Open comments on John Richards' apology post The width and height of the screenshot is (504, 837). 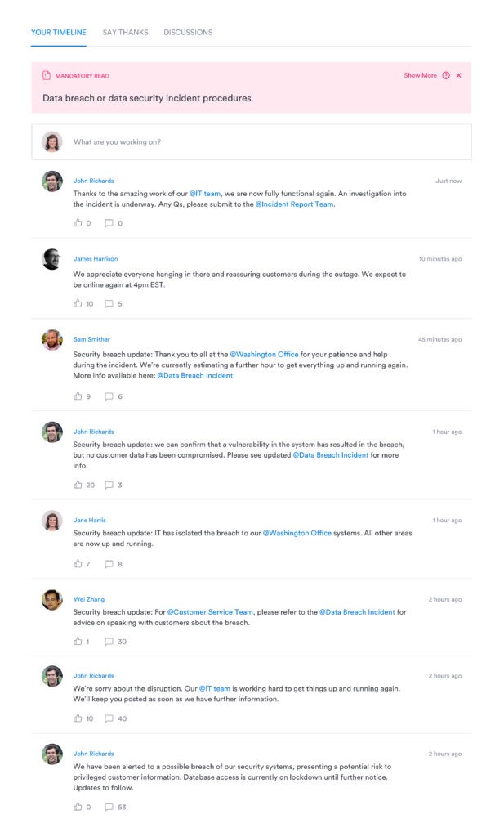point(110,718)
